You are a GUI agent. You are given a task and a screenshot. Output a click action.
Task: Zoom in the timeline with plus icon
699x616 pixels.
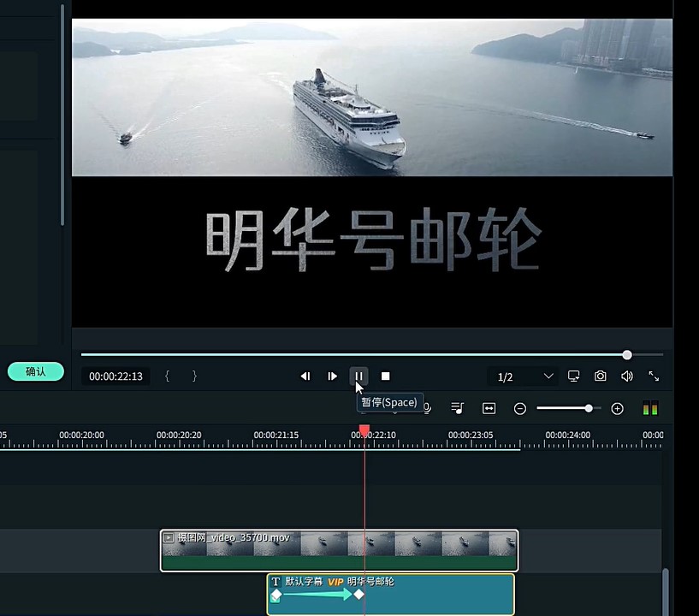(617, 408)
